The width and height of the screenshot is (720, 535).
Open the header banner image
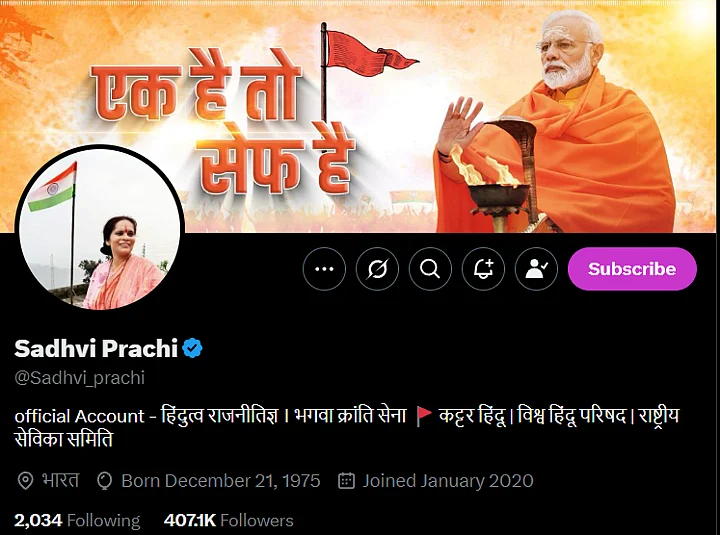pyautogui.click(x=360, y=117)
